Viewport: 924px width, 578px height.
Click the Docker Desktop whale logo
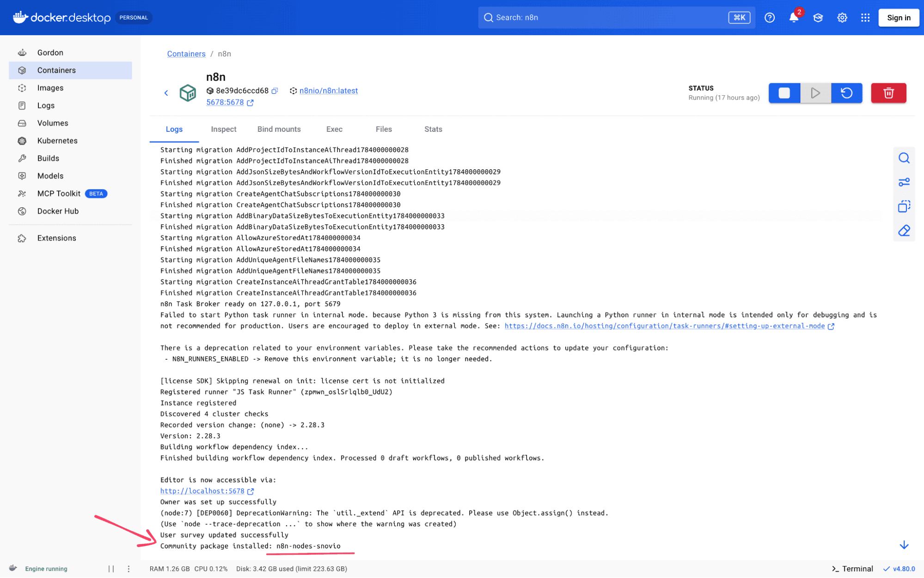20,17
